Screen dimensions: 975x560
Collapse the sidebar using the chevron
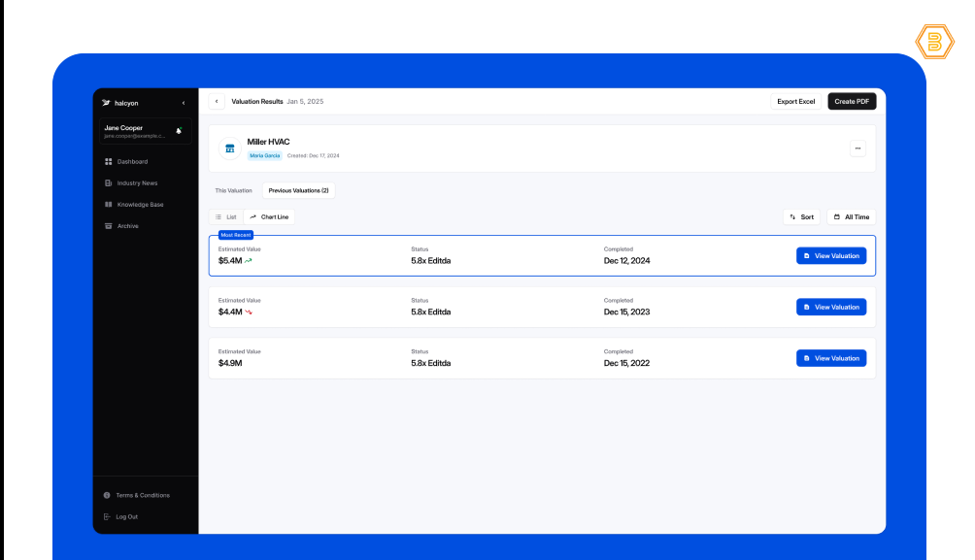[x=184, y=102]
